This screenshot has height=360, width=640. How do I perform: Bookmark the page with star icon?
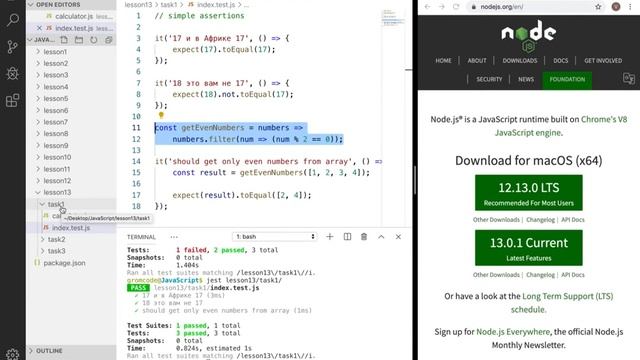(x=598, y=7)
